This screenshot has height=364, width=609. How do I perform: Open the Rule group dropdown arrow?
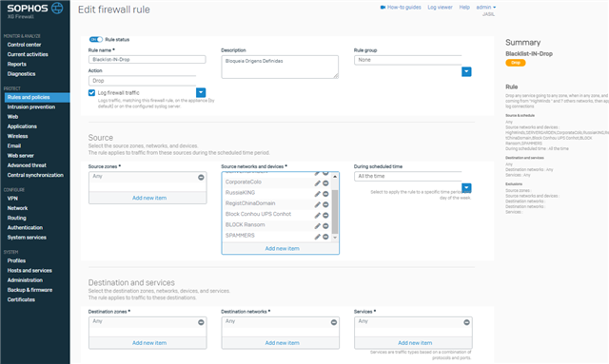[x=466, y=72]
